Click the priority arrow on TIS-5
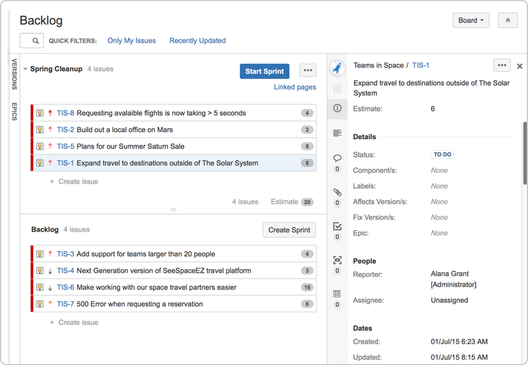This screenshot has height=365, width=528. coord(50,146)
